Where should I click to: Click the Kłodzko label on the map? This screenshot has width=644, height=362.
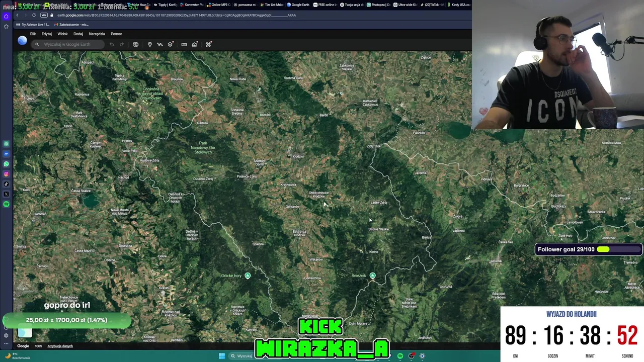(298, 156)
